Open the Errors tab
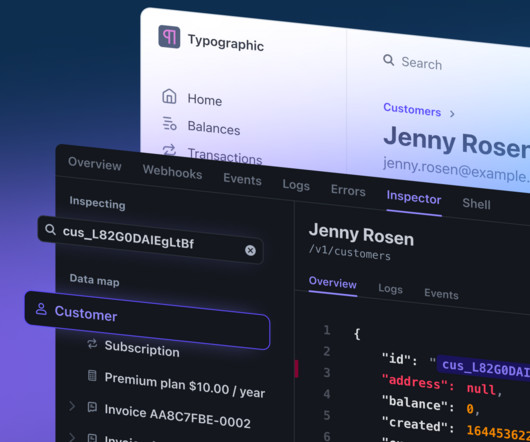The height and width of the screenshot is (442, 530). (x=348, y=190)
